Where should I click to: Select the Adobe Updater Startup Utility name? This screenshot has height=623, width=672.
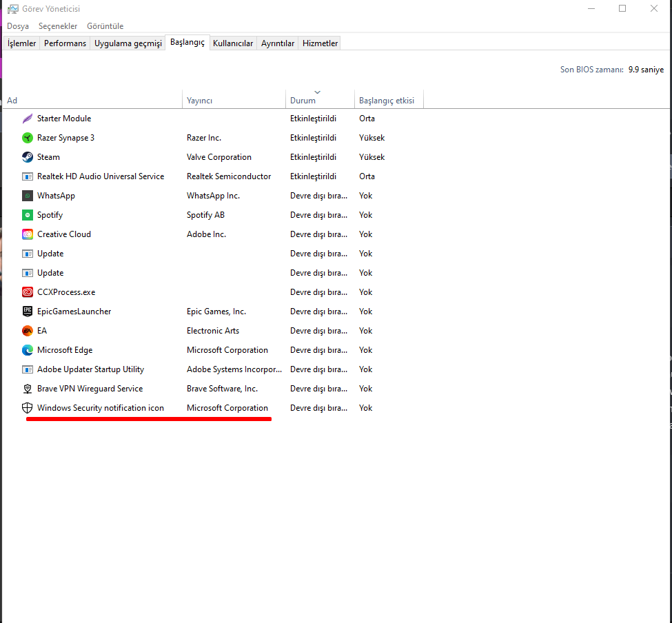click(91, 369)
